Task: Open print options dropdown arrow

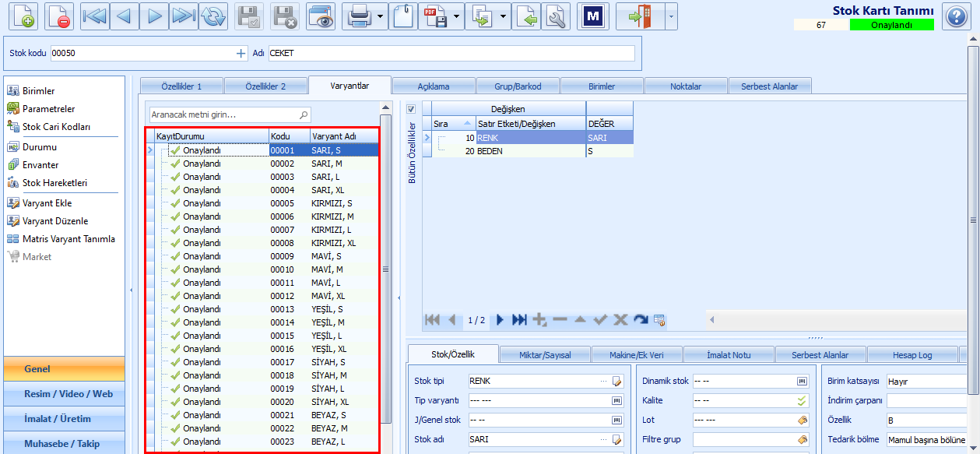Action: coord(380,16)
